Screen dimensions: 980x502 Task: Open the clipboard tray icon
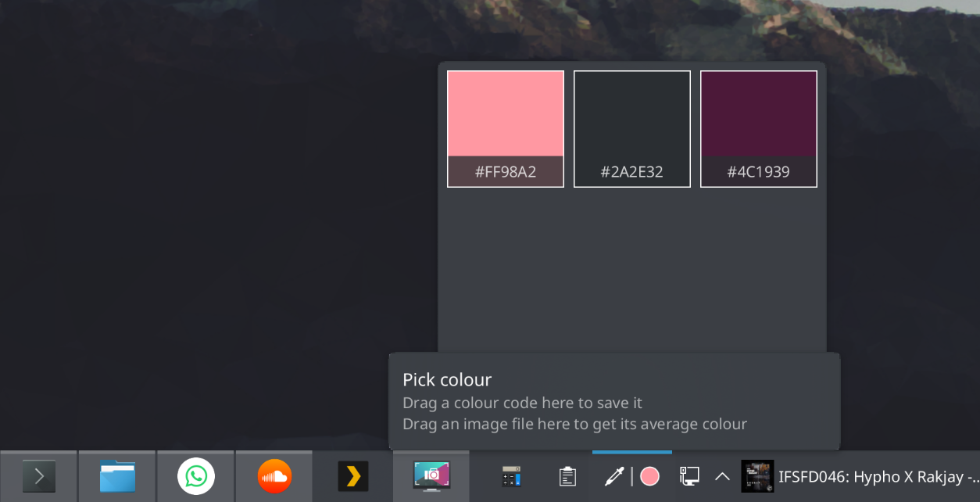(567, 476)
